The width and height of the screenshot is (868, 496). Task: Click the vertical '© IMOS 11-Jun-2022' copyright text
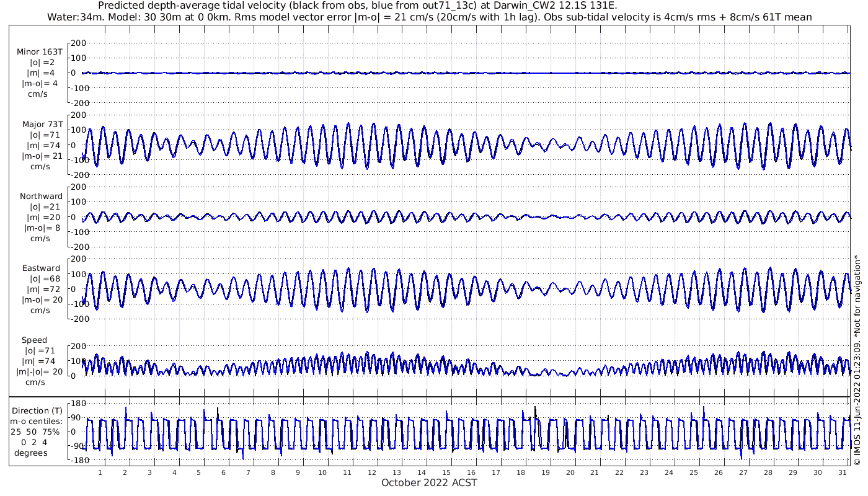pyautogui.click(x=857, y=361)
